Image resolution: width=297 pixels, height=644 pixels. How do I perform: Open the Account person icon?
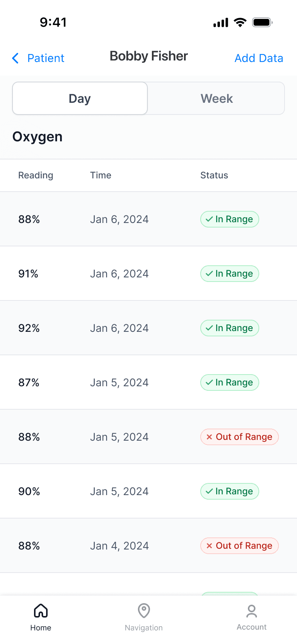click(x=252, y=611)
